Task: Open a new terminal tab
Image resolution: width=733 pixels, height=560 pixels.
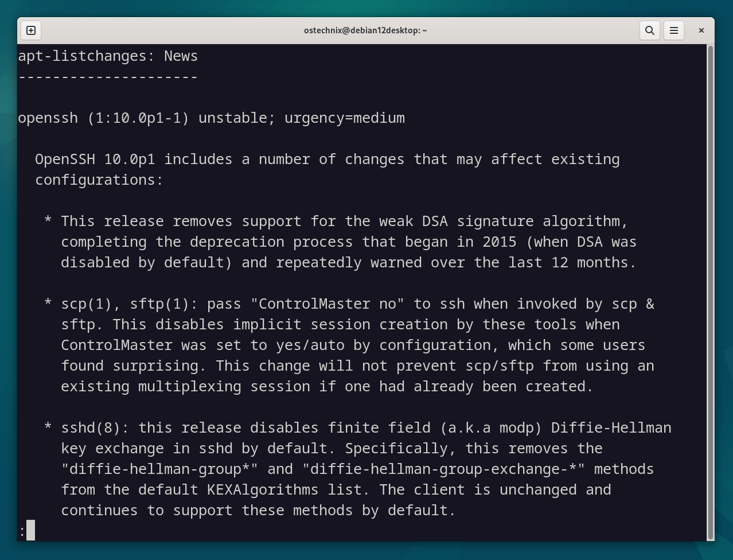Action: click(31, 30)
